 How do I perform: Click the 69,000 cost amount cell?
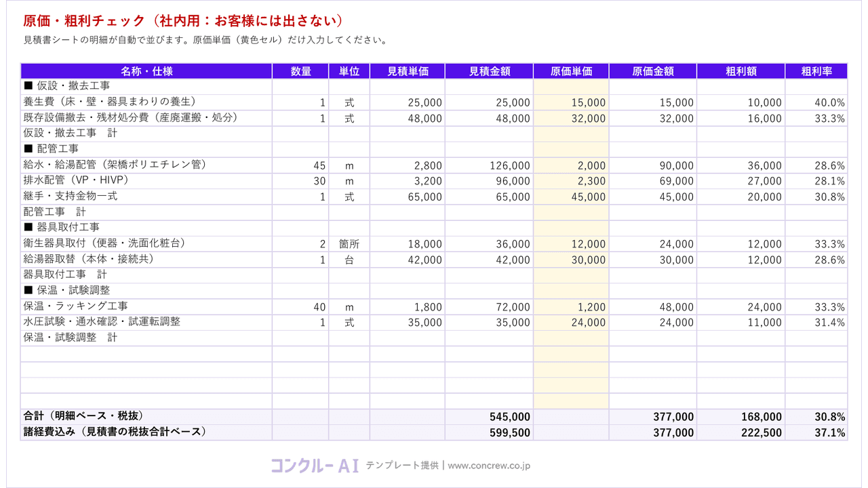[653, 181]
